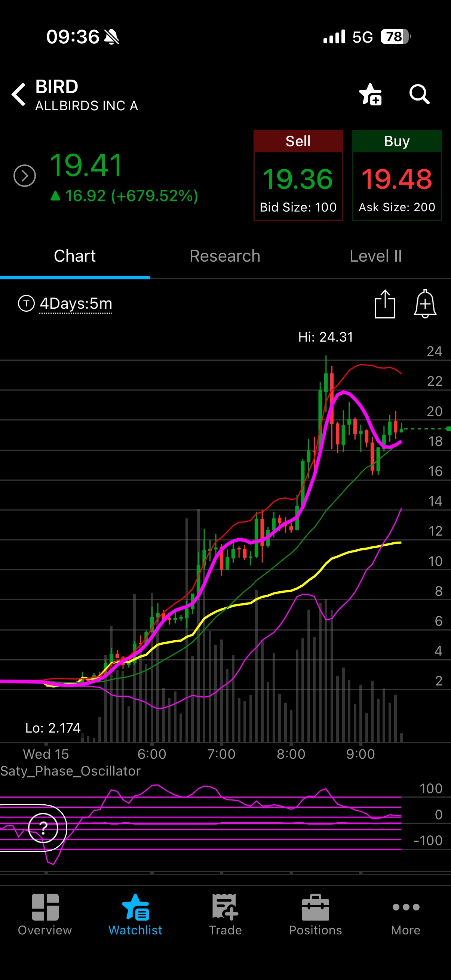The width and height of the screenshot is (451, 980).
Task: Tap the ALLBIRDS INC A company name
Action: (x=87, y=106)
